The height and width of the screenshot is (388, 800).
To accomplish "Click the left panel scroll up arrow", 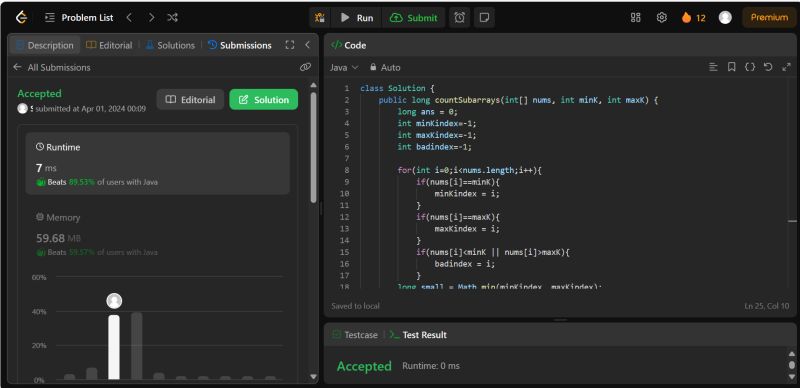I will (x=313, y=85).
